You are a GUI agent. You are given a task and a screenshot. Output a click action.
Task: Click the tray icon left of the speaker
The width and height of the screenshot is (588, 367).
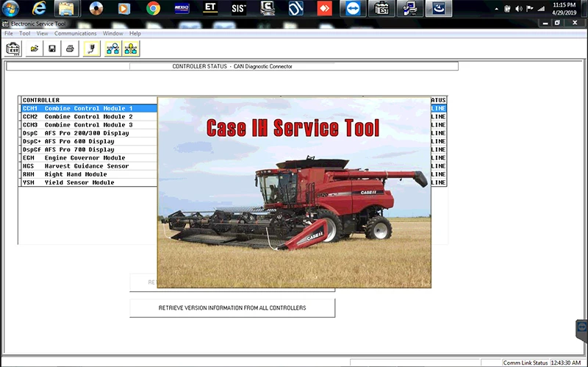tap(507, 9)
